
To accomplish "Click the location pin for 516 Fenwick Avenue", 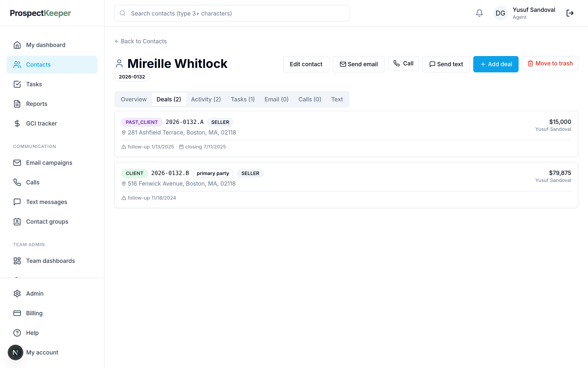I will [124, 184].
